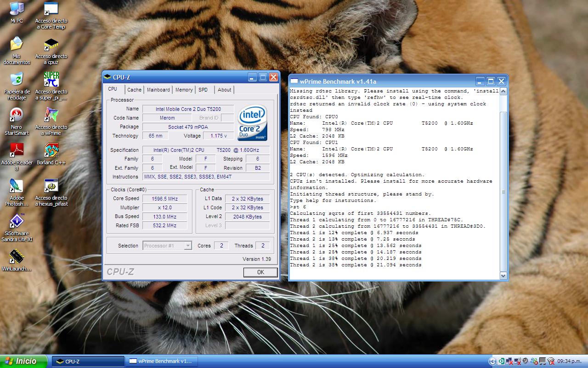Click the Intel Core 2 Duo logo
This screenshot has height=368, width=588.
[252, 123]
